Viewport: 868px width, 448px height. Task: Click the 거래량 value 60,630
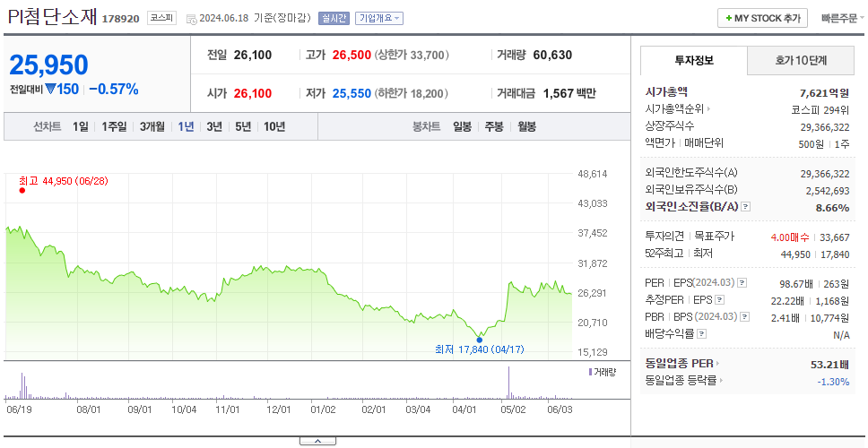coord(552,56)
